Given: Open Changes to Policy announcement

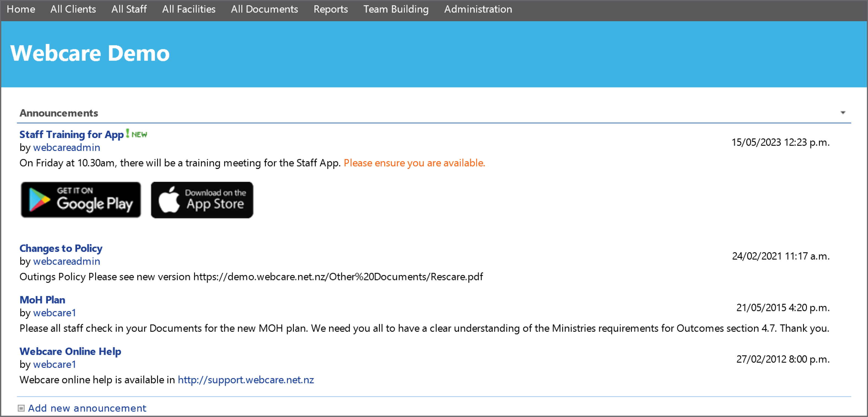Looking at the screenshot, I should coord(61,248).
